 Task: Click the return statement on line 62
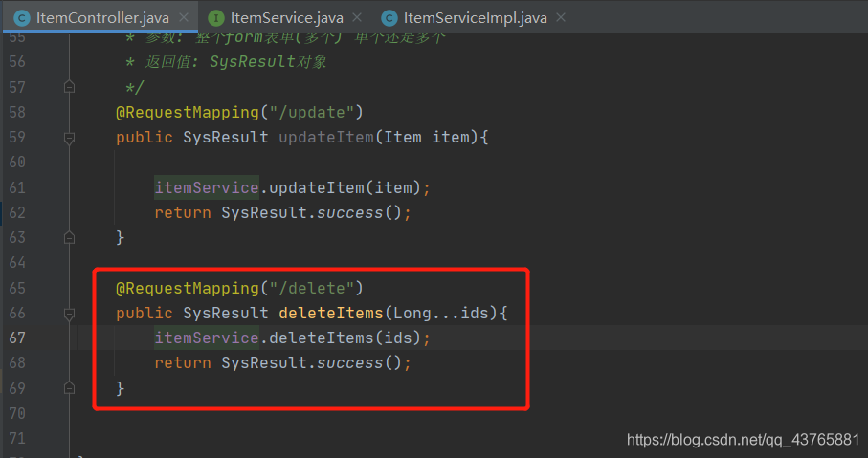pos(282,213)
